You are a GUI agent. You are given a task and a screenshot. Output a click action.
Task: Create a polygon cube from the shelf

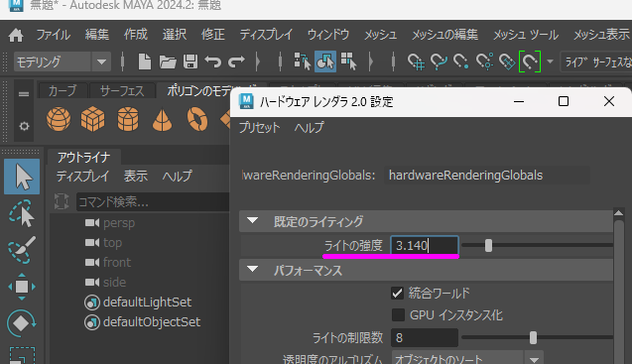tap(92, 119)
